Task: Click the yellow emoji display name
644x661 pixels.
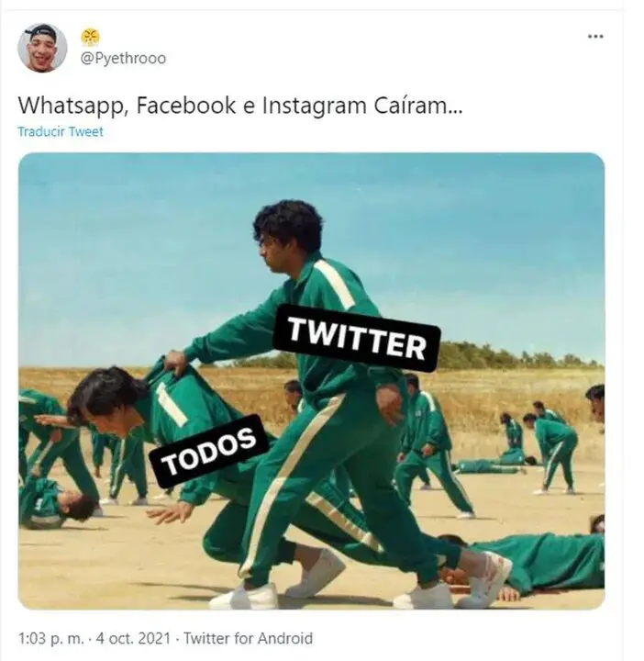Action: pos(90,37)
